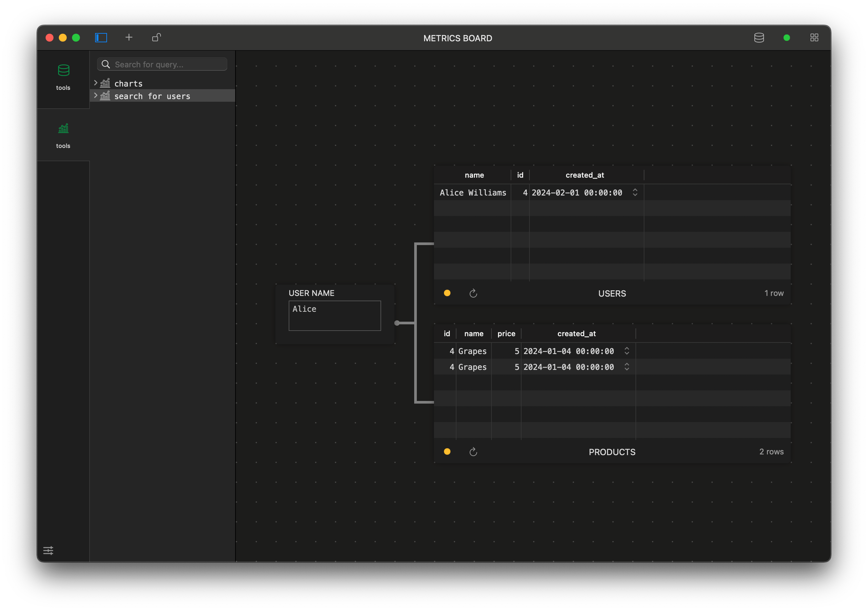Refresh the USERS table

[473, 293]
